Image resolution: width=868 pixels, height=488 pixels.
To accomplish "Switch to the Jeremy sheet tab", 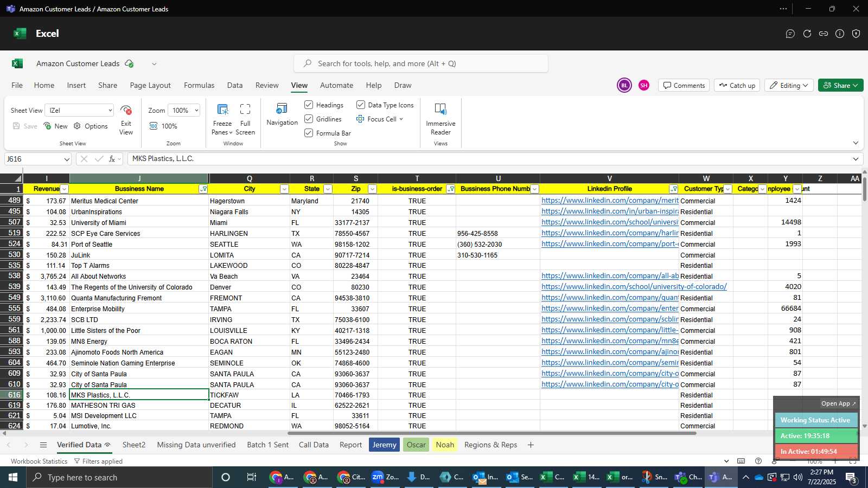I will point(384,445).
